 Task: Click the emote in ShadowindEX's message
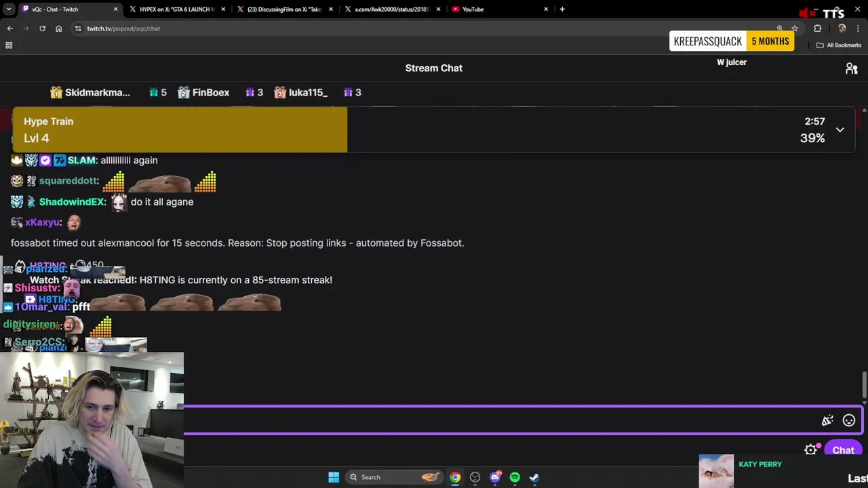click(x=119, y=202)
